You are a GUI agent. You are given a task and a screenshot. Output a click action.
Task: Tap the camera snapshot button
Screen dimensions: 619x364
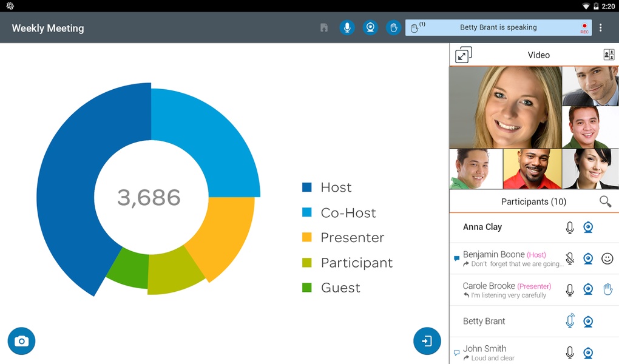[x=21, y=341]
